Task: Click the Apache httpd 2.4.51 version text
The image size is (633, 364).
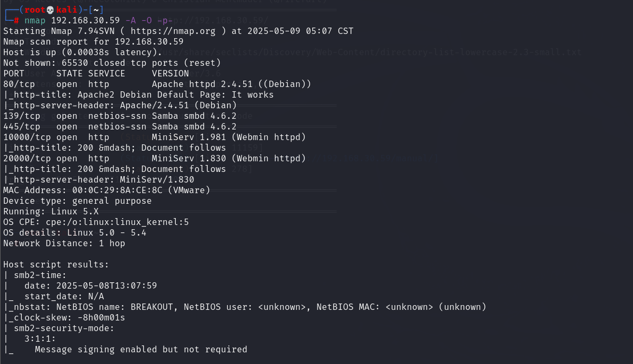Action: (202, 84)
